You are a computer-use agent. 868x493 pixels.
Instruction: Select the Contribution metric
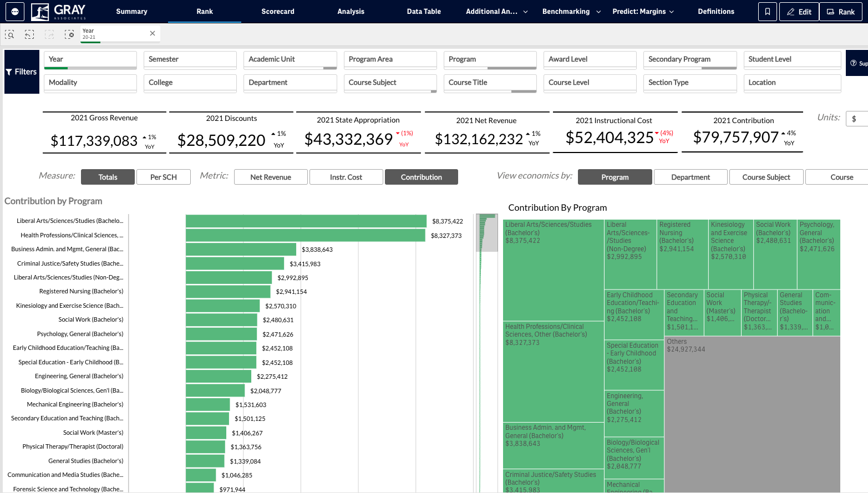coord(422,177)
